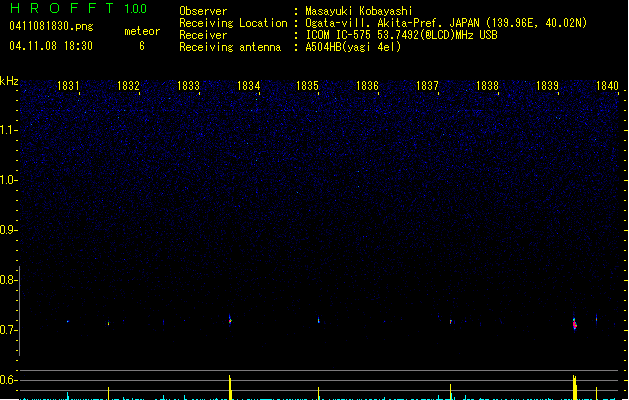Click the 1838 time axis label
629x400 pixels.
pos(487,85)
